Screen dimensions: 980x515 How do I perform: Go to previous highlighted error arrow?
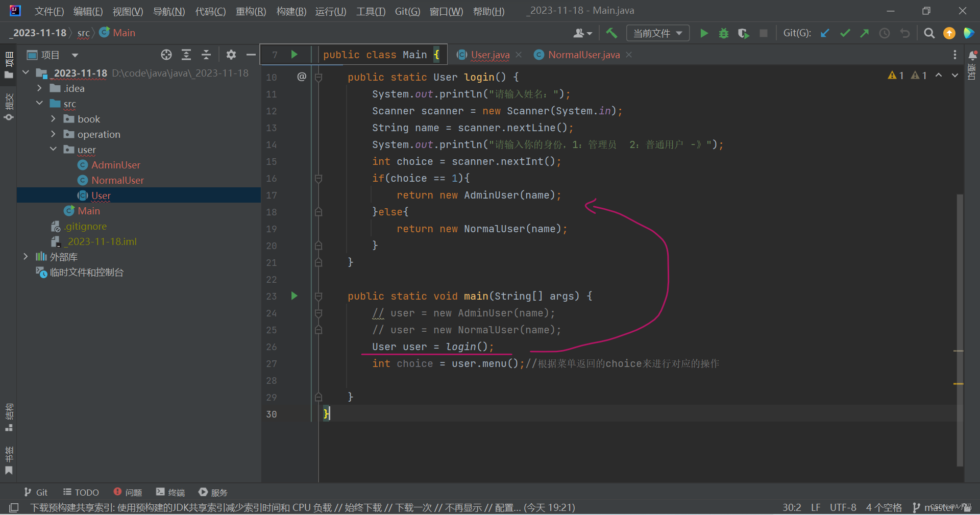[939, 76]
